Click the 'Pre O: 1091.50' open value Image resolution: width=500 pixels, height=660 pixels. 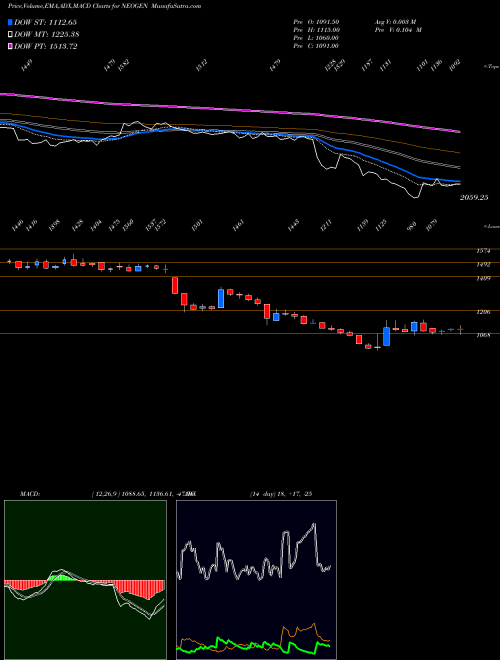[x=316, y=22]
